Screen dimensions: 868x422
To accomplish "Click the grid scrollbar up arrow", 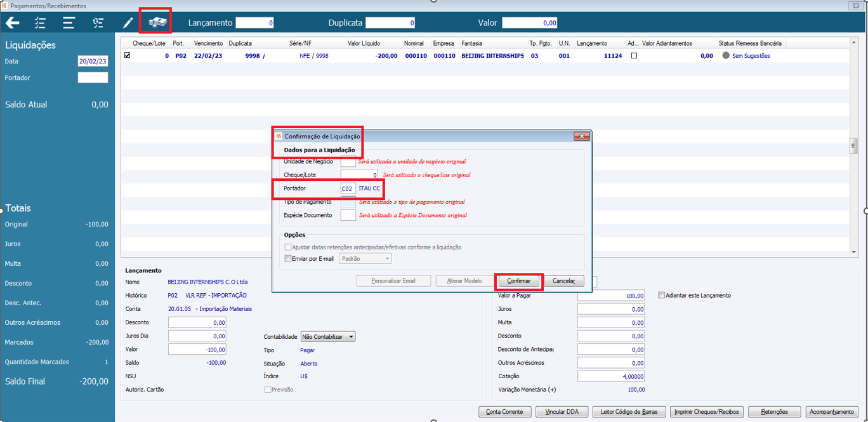I will click(853, 43).
